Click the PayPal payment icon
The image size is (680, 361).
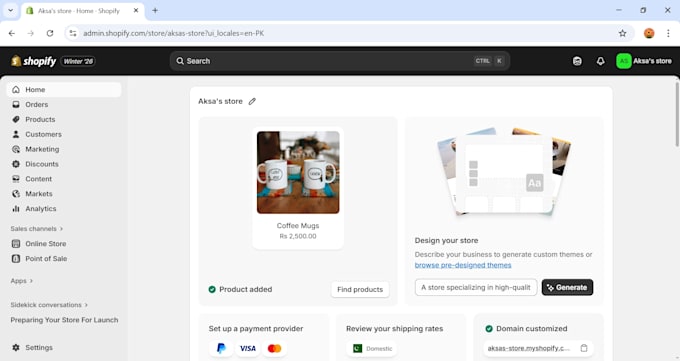(221, 348)
